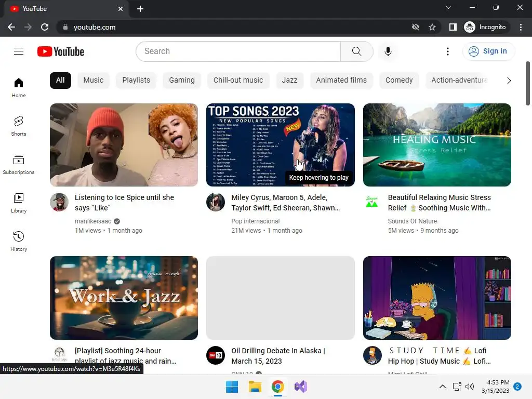Open 'Miley Cyrus, Maroon 5, Adele' title
The image size is (532, 399).
click(286, 203)
